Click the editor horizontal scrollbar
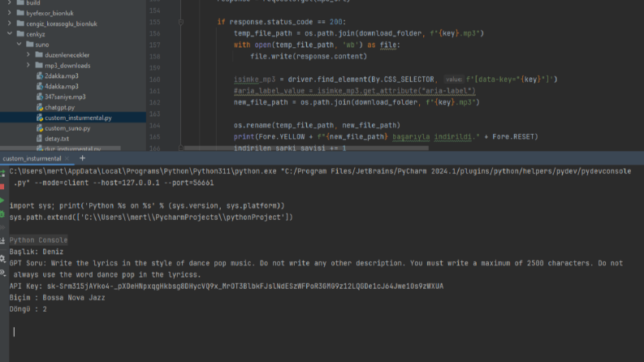The height and width of the screenshot is (362, 644). point(306,149)
